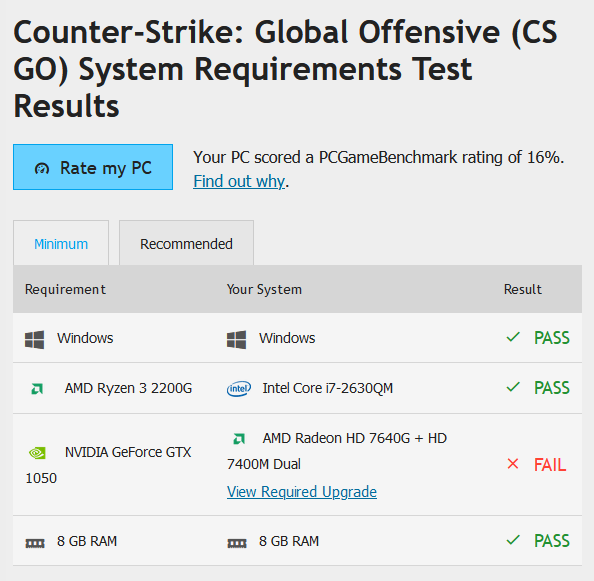Click PASS text in 8 GB RAM row
The height and width of the screenshot is (581, 594).
pos(552,540)
